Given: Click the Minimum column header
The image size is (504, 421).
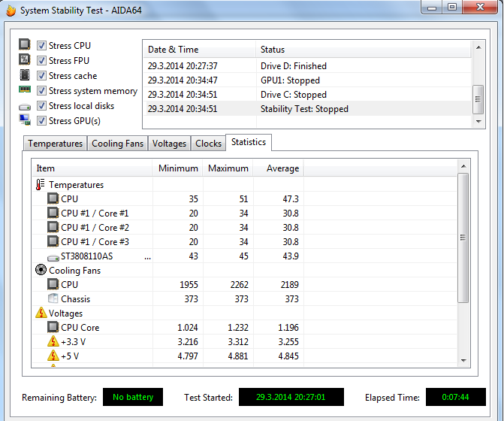Looking at the screenshot, I should tap(178, 168).
